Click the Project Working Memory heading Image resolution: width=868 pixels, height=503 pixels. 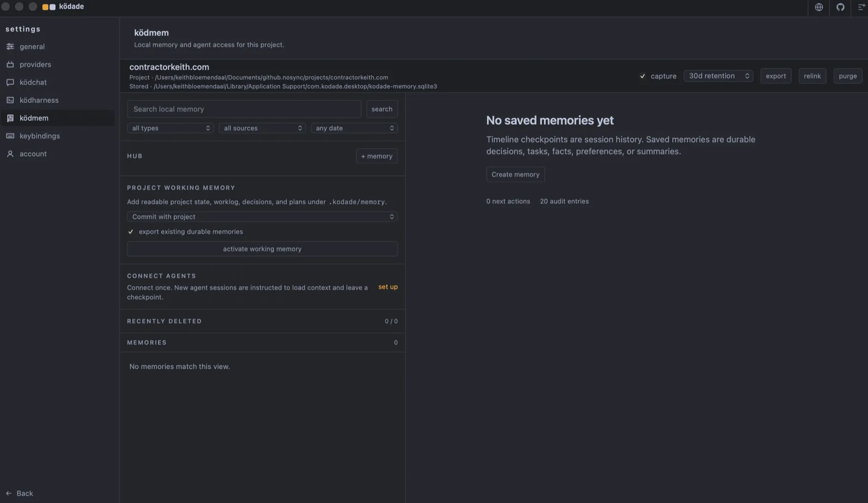click(x=181, y=188)
